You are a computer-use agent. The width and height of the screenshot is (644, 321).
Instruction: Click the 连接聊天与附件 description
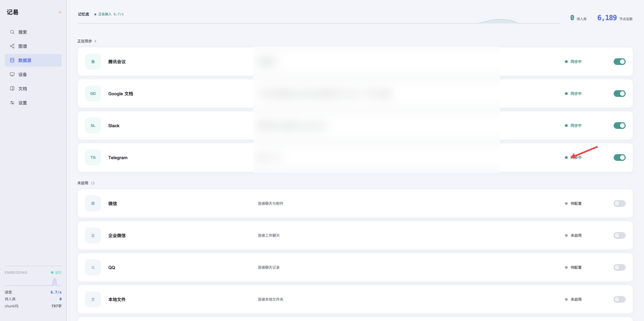click(x=271, y=203)
